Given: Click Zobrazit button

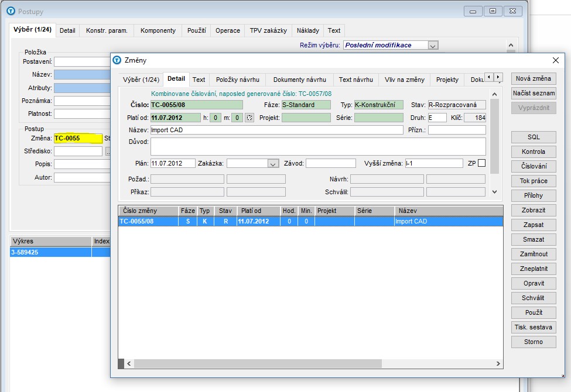Looking at the screenshot, I should [534, 210].
